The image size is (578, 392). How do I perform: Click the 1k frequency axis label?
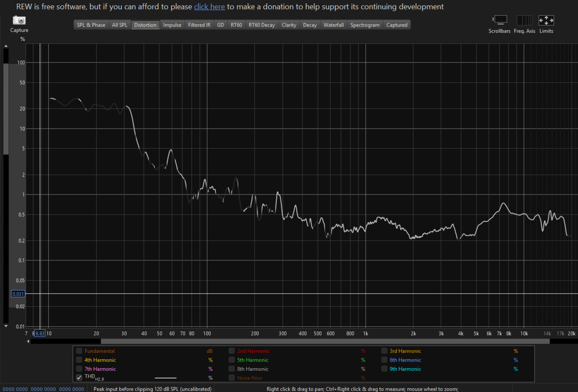click(x=365, y=333)
